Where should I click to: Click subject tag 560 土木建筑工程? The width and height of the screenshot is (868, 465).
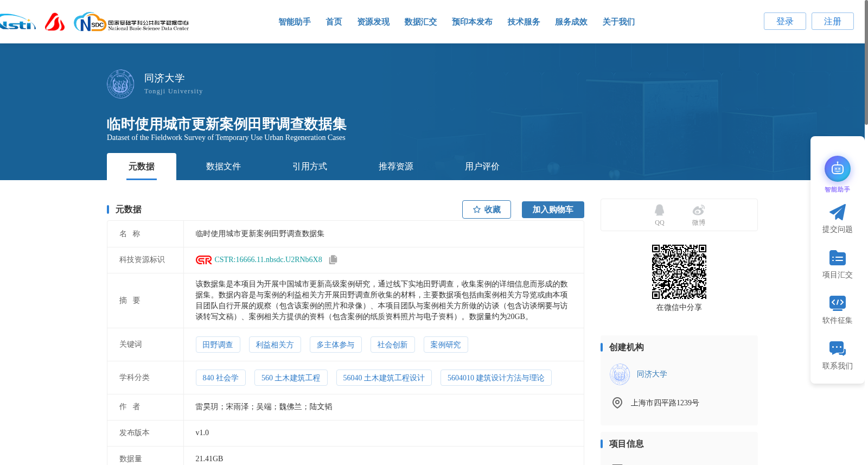291,378
